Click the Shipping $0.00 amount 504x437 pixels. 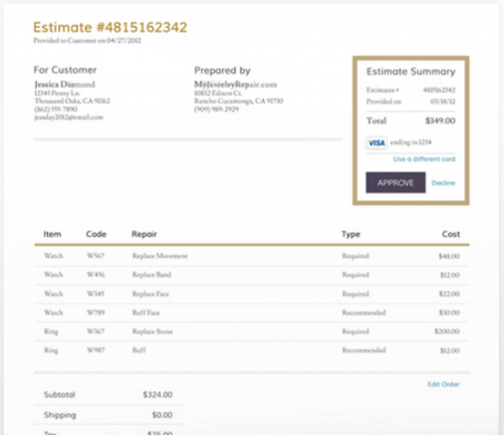click(162, 415)
